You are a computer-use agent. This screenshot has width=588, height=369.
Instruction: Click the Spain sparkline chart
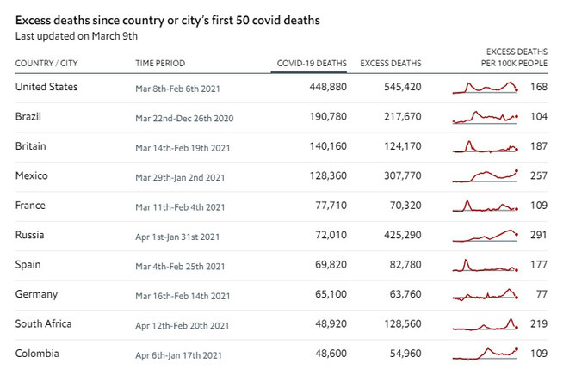pos(486,264)
